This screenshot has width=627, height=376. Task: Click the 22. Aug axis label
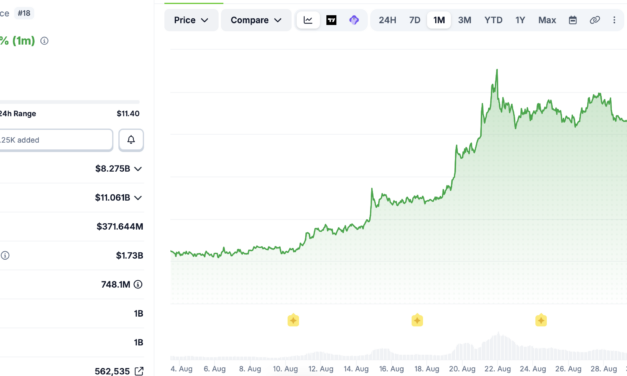[497, 369]
